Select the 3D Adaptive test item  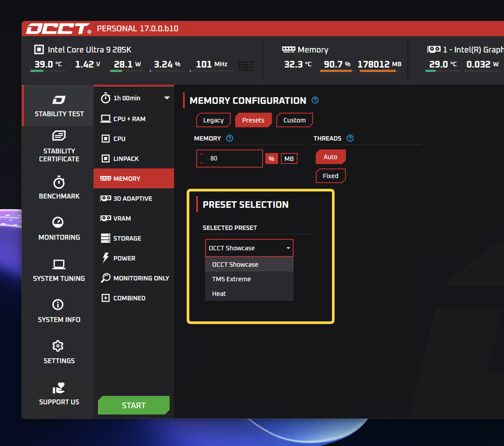point(133,199)
